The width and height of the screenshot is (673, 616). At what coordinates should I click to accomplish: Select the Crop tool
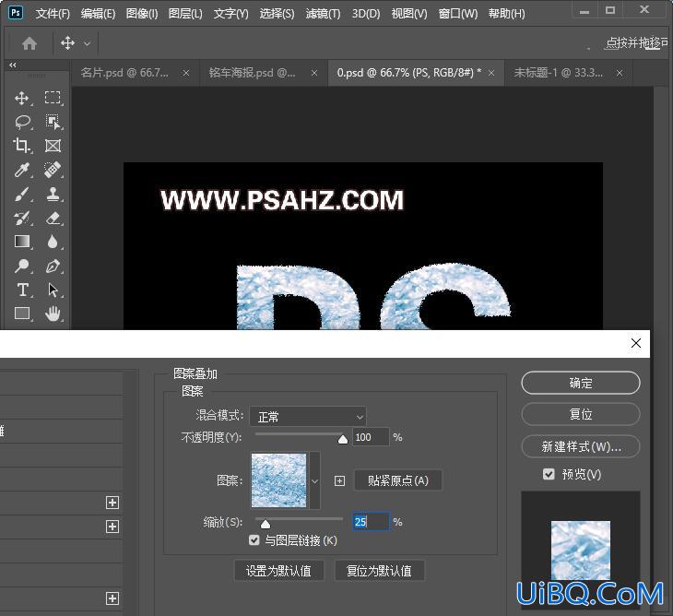pyautogui.click(x=22, y=146)
